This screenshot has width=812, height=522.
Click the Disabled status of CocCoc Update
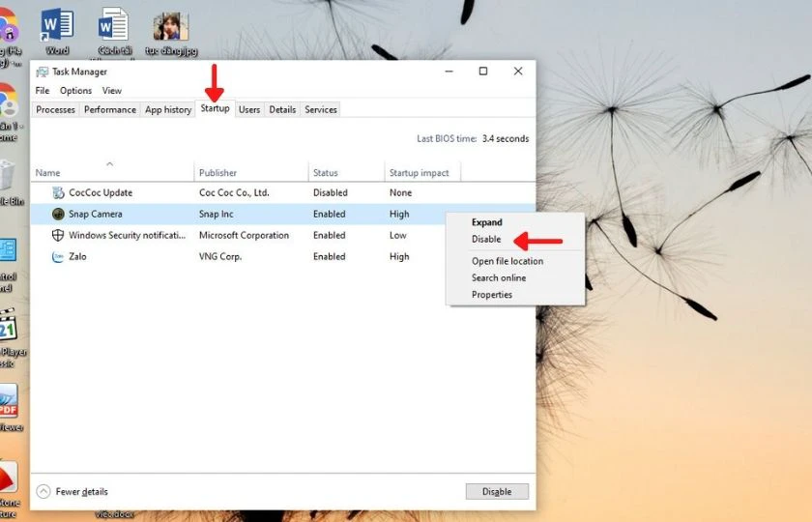click(331, 192)
